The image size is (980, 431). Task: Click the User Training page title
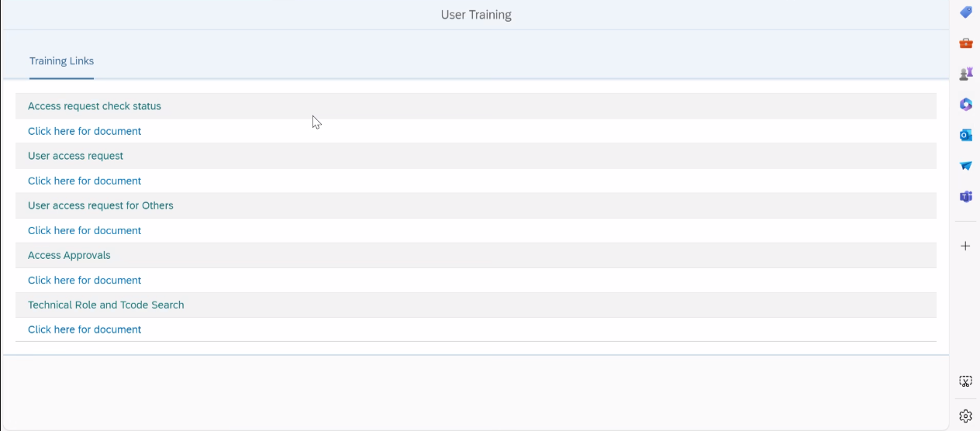(476, 15)
